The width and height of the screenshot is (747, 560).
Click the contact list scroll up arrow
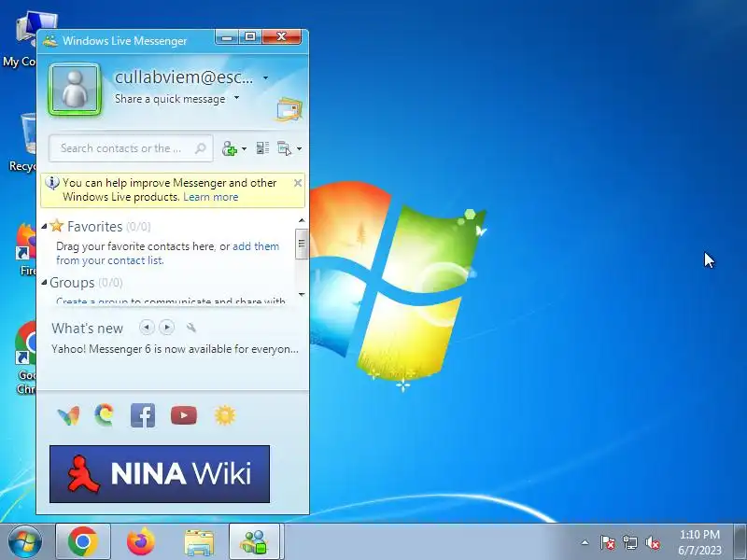[302, 220]
